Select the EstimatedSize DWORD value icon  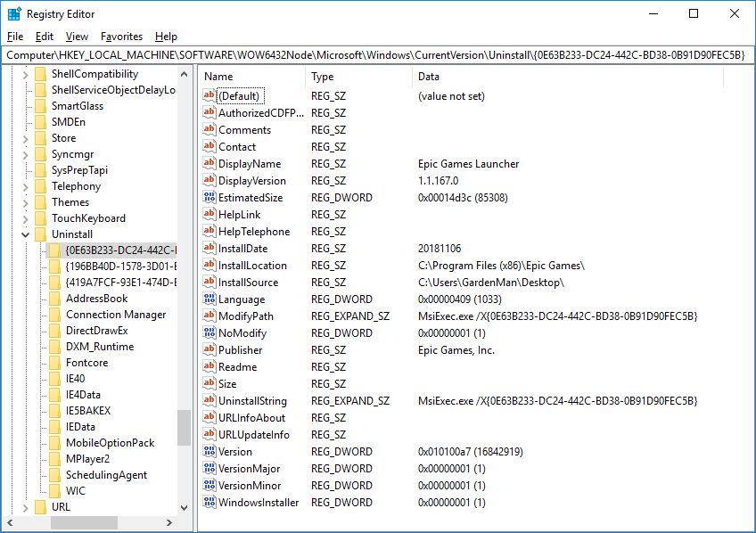coord(210,197)
